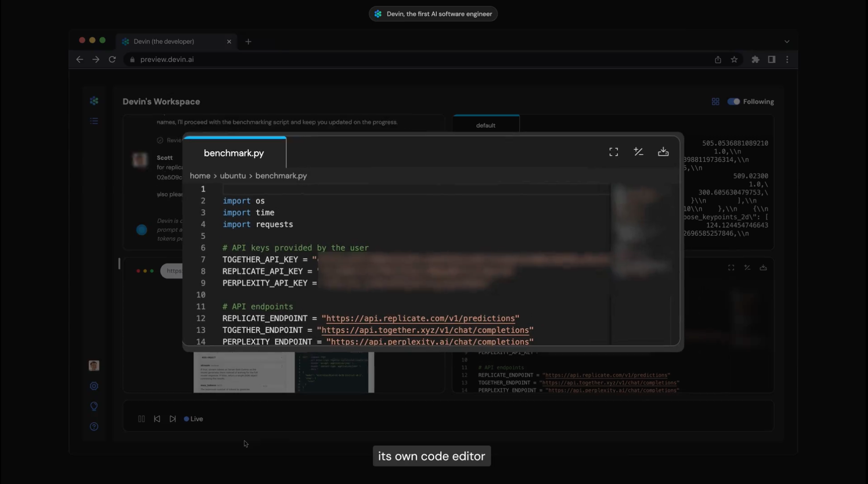Skip to the previous step

tap(157, 419)
